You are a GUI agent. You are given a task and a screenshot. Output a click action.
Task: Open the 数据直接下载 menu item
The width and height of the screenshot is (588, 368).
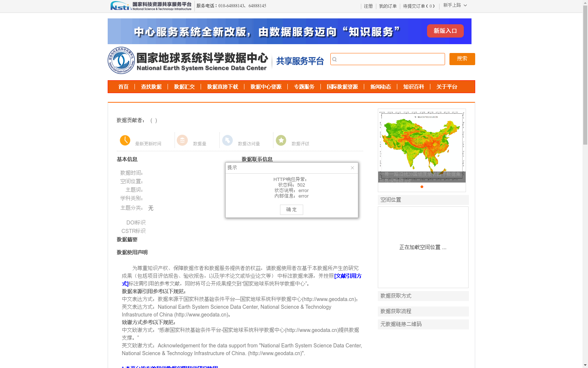point(223,87)
